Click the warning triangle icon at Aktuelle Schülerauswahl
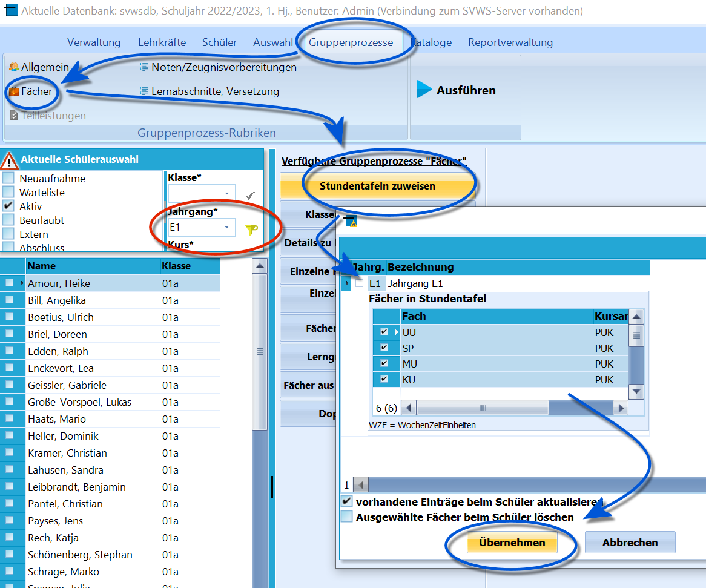 pyautogui.click(x=9, y=160)
